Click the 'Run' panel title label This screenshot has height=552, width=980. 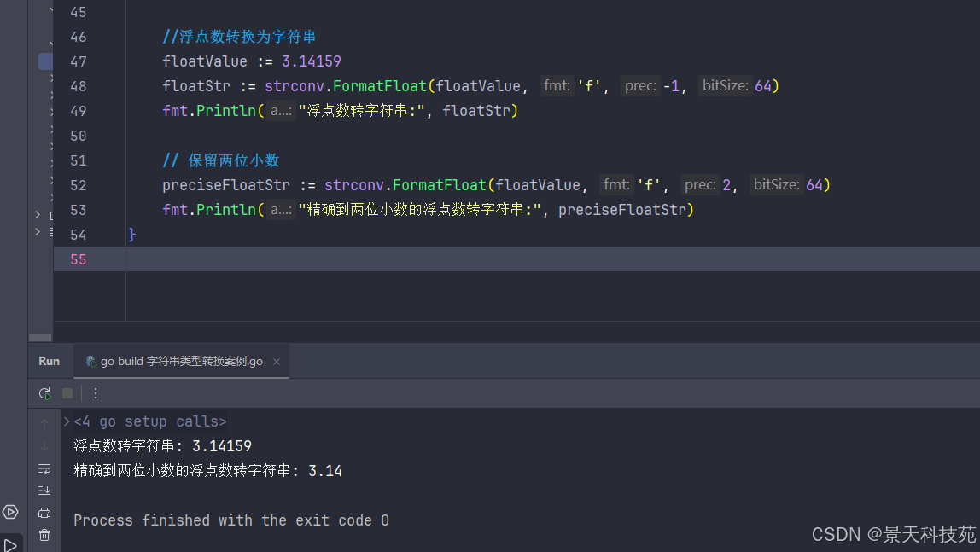point(50,361)
